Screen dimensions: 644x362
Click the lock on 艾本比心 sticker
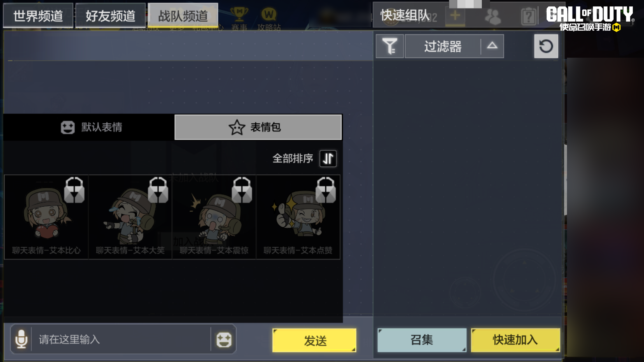click(x=74, y=190)
